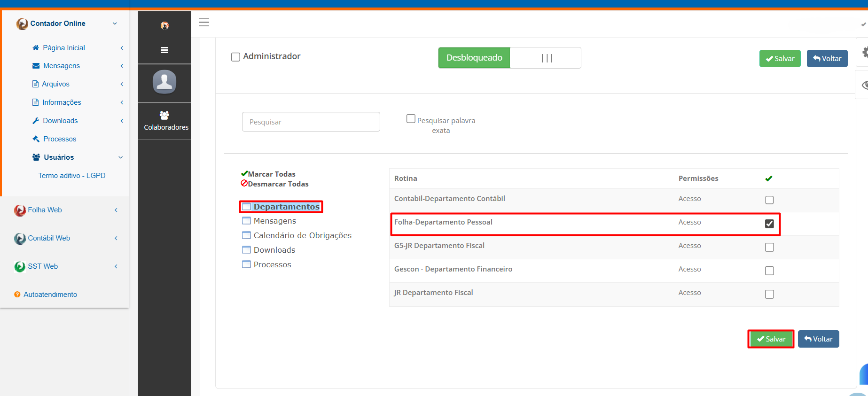Click the Autoatendimento question mark icon

(x=17, y=295)
